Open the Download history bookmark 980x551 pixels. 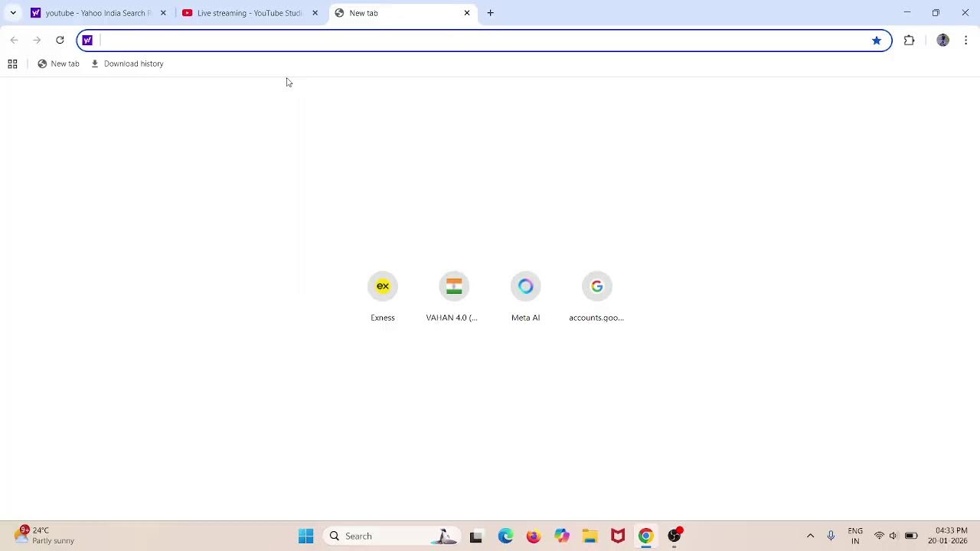127,64
